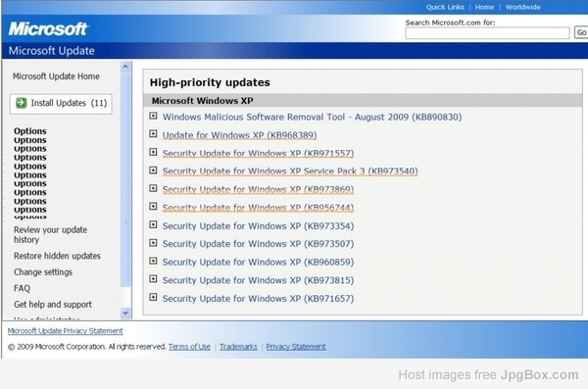Open Update for Windows XP (KB968389) link
This screenshot has height=389, width=588.
click(x=240, y=135)
